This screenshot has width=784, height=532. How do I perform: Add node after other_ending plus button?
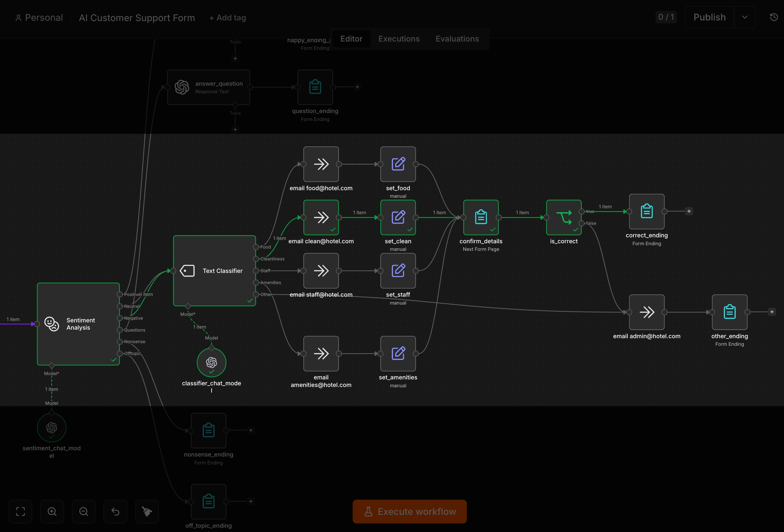(x=772, y=312)
